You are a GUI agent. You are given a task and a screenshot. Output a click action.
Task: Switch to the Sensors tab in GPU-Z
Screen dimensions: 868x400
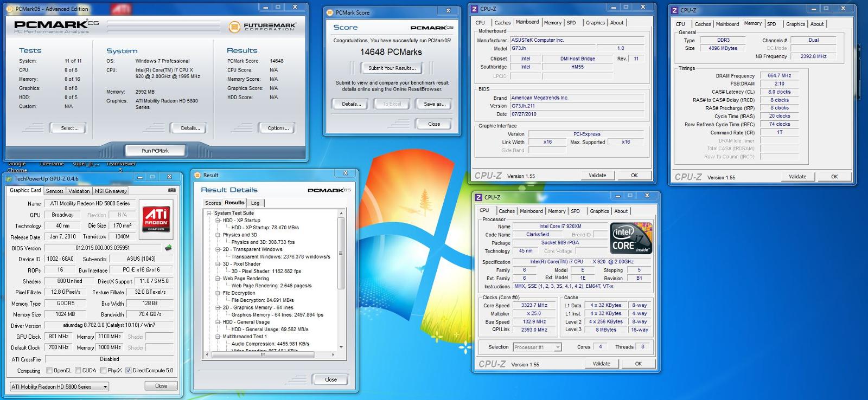point(54,191)
